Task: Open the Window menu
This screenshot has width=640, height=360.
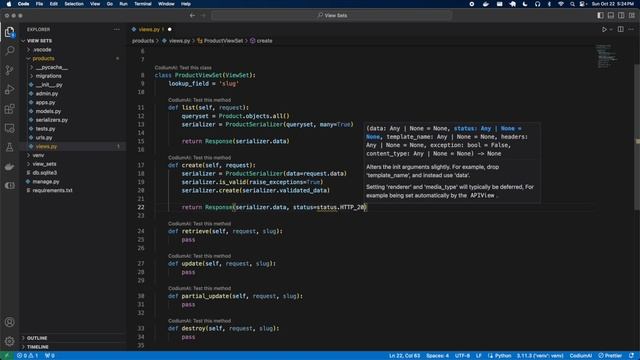Action: (166, 4)
